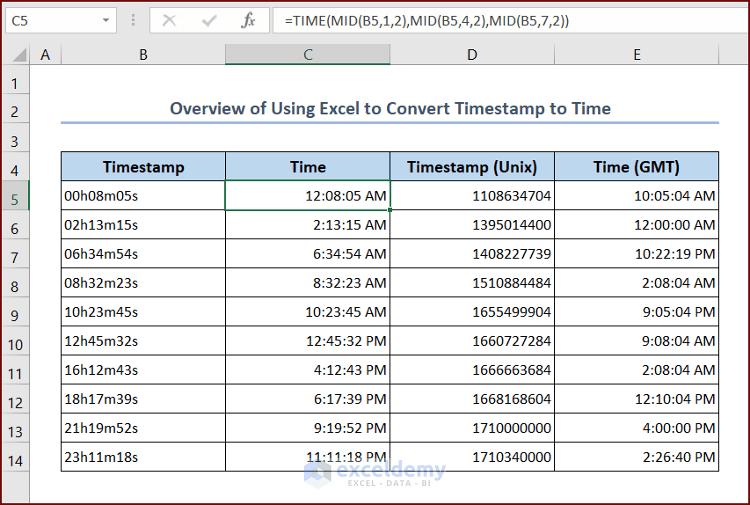Viewport: 750px width, 505px height.
Task: Click the 'Time (GMT)' header cell
Action: (x=637, y=166)
